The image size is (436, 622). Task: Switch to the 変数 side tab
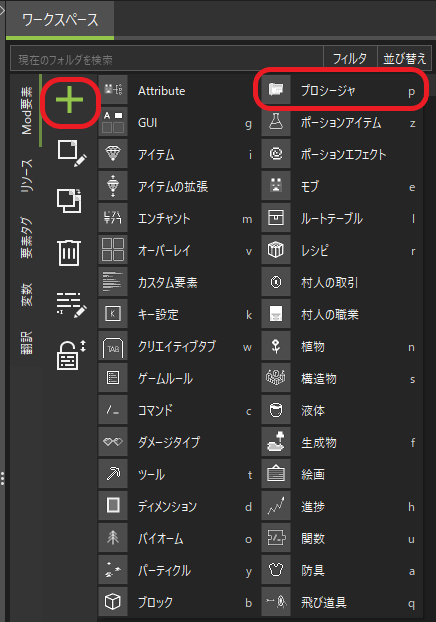click(x=27, y=294)
